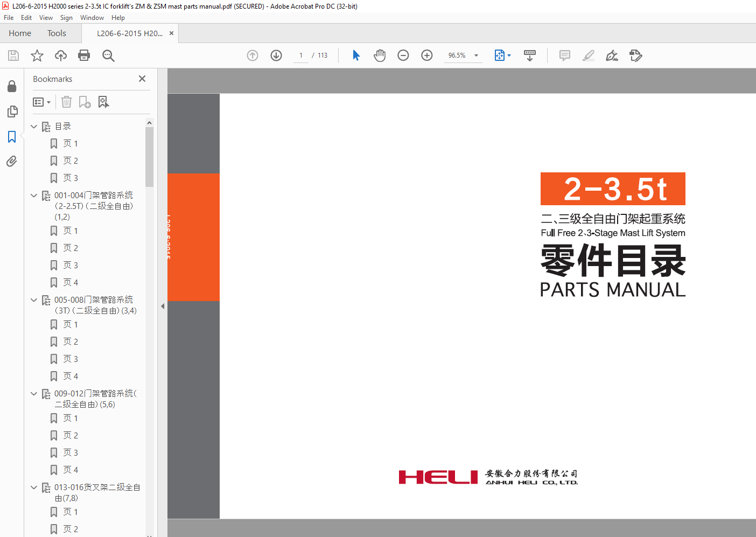Screen dimensions: 756x537
Task: Choose the Selection arrow tool
Action: (356, 55)
